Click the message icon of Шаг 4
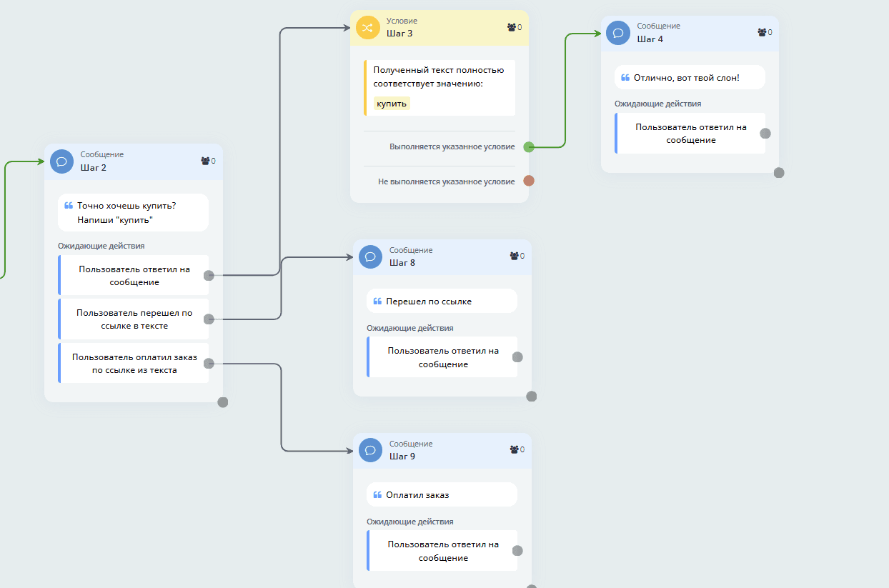 click(x=618, y=33)
